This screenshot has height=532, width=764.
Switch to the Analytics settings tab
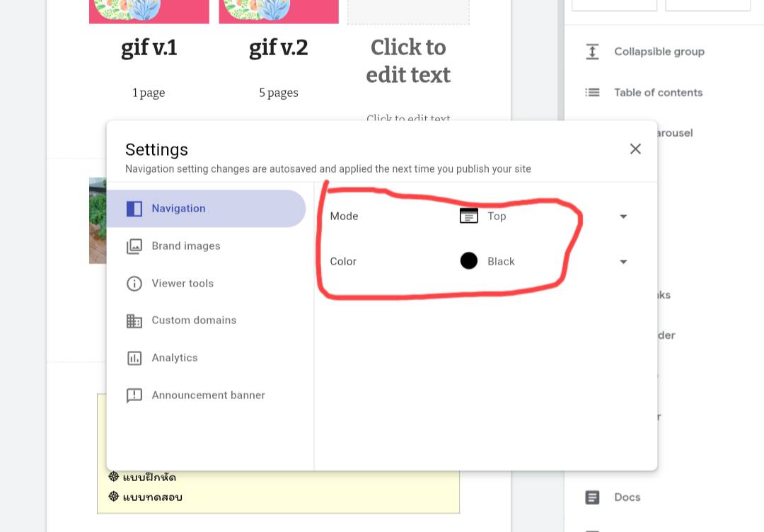coord(175,358)
